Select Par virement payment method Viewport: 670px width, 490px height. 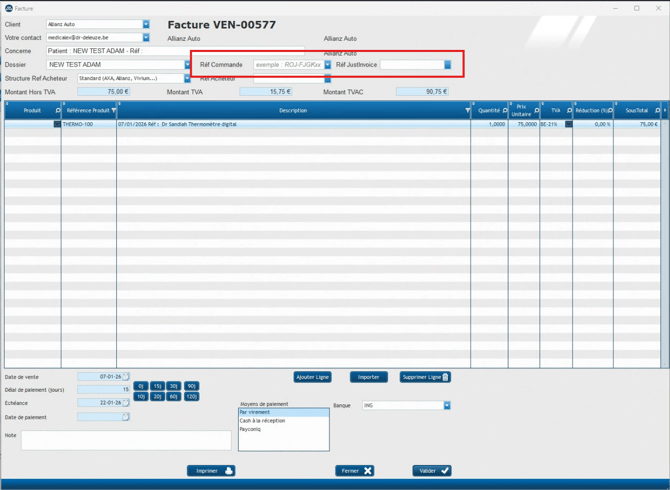click(283, 412)
